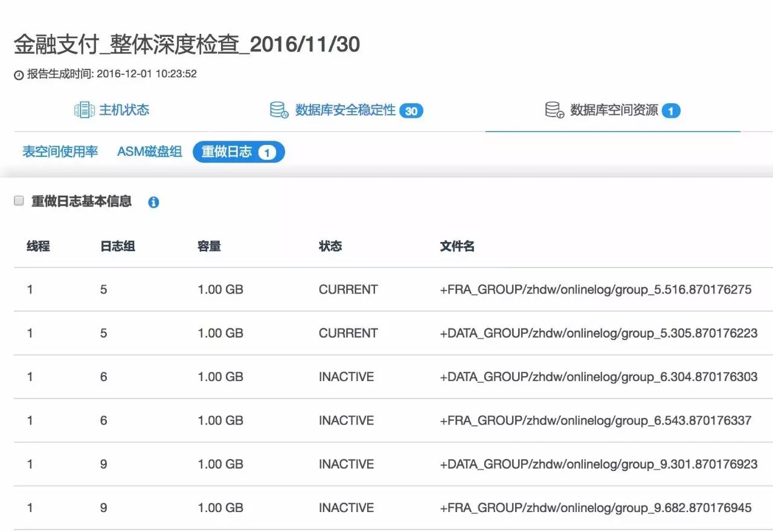
Task: Click the 1 badge inside 重做日志 pill
Action: point(266,152)
